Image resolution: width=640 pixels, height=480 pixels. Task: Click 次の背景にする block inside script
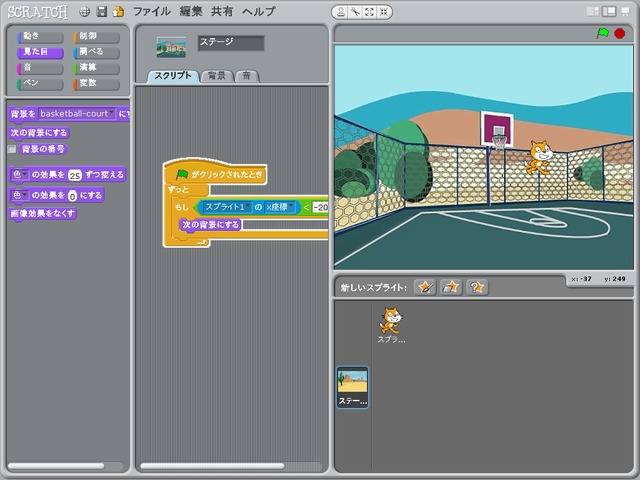click(x=210, y=225)
